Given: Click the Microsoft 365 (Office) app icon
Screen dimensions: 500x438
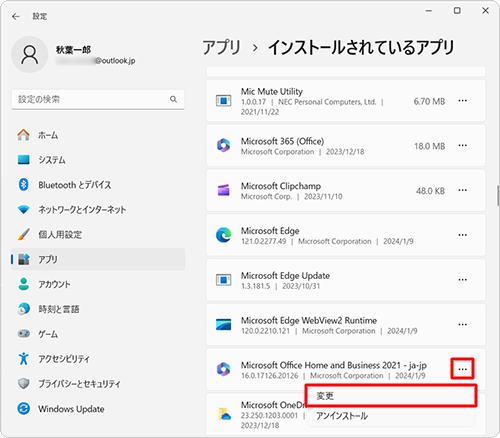Looking at the screenshot, I should (223, 145).
